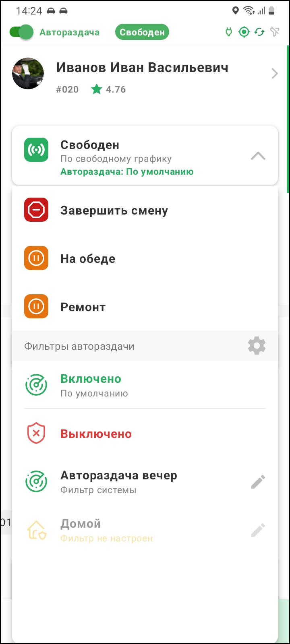Tap driver name Иванов Иван Васильевич
The image size is (290, 644).
click(142, 67)
